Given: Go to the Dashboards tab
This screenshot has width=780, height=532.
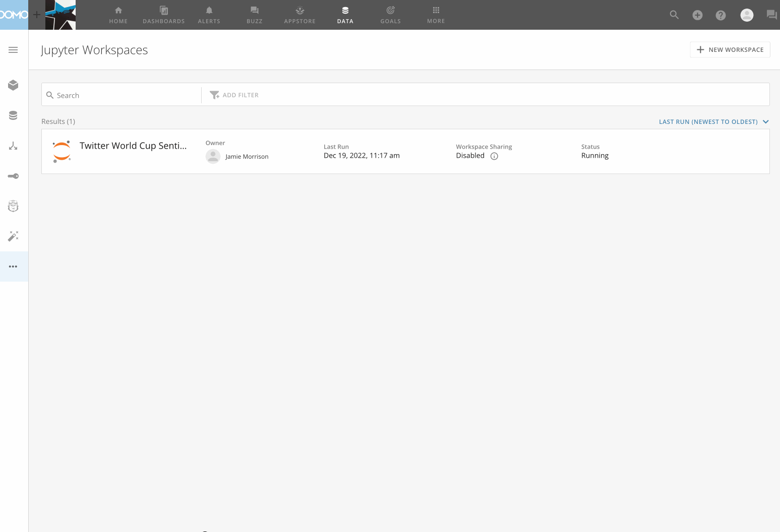Looking at the screenshot, I should 163,15.
